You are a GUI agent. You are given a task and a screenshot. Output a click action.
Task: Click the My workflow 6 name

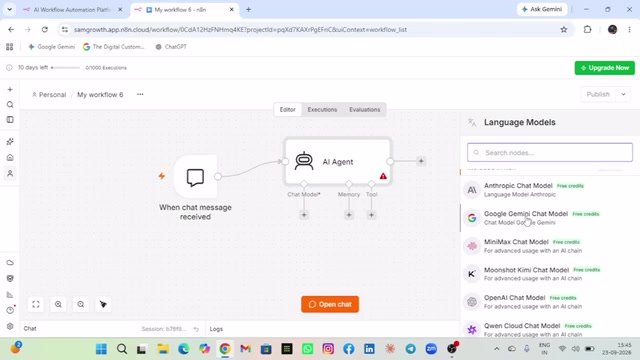pos(100,95)
